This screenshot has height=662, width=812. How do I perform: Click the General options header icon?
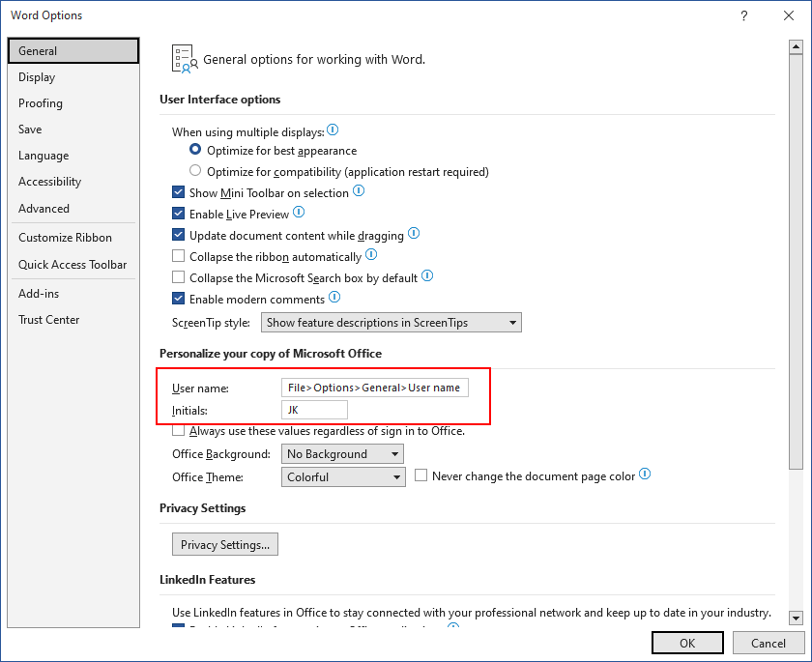185,59
